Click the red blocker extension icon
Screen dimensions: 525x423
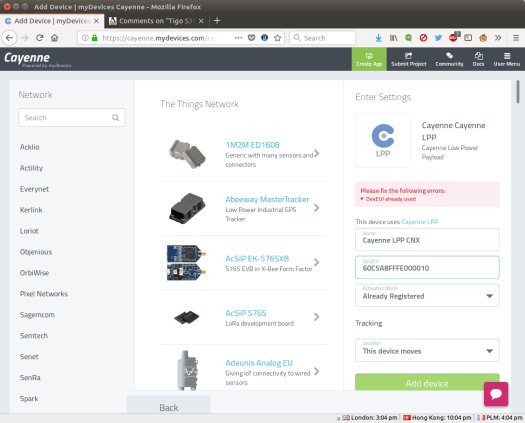pos(423,38)
